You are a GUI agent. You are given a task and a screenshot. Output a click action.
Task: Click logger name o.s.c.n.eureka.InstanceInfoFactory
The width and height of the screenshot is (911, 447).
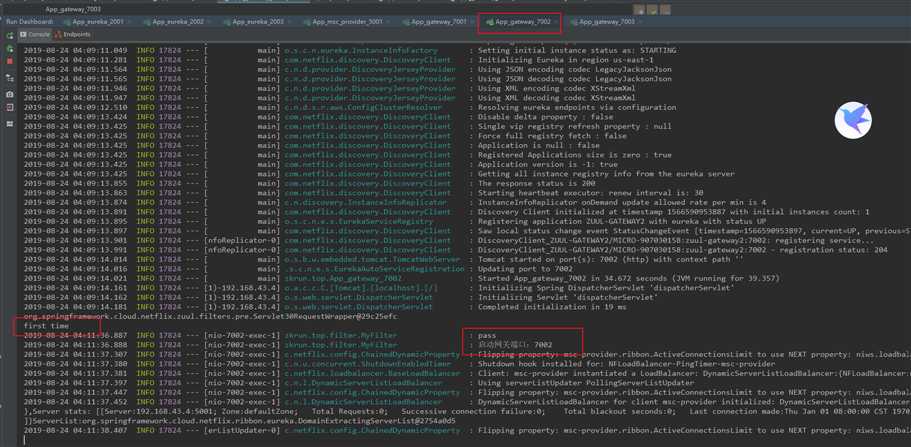(361, 51)
